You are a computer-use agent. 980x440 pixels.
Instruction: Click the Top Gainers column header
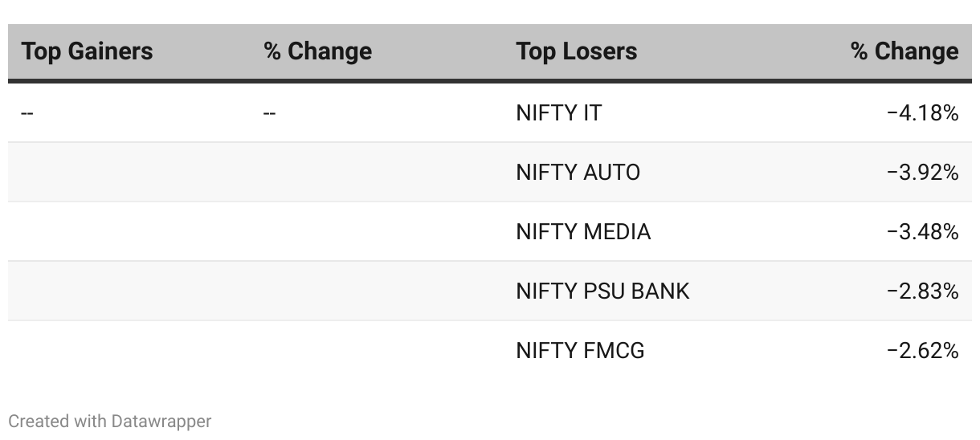(87, 52)
